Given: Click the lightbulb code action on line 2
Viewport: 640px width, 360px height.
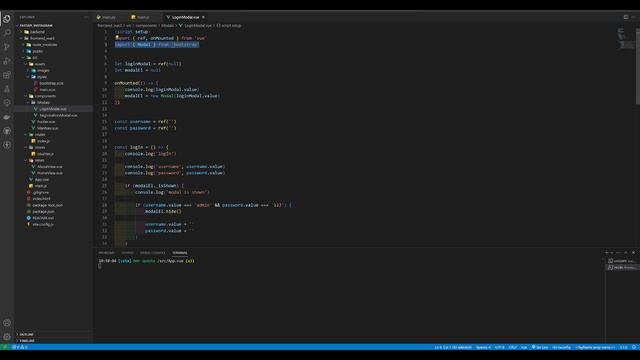Looking at the screenshot, I should click(117, 38).
